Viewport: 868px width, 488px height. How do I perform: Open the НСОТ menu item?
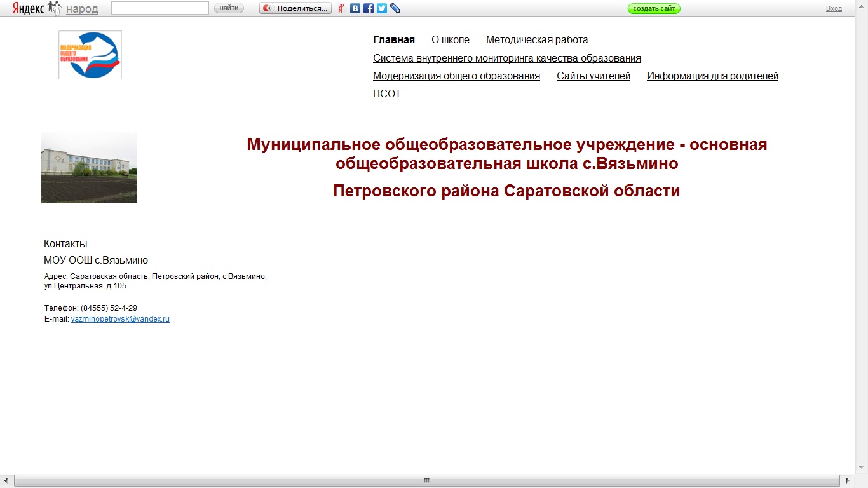[387, 94]
